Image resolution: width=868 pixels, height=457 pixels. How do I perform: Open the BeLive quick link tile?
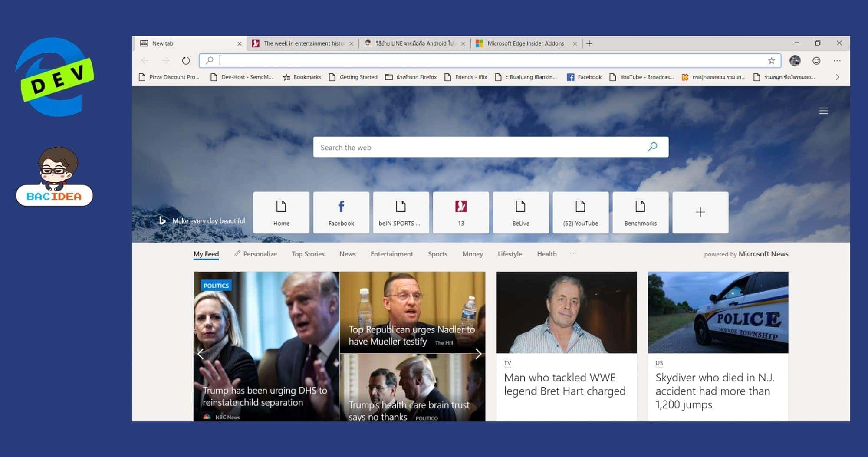(521, 213)
